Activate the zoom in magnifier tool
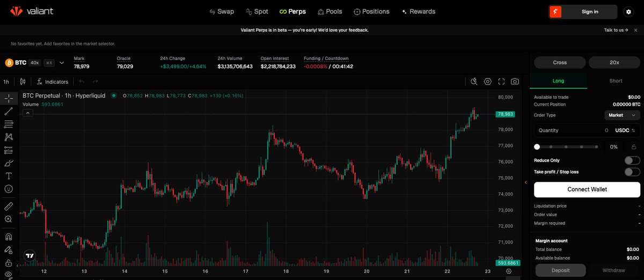The height and width of the screenshot is (280, 644). coord(9,219)
